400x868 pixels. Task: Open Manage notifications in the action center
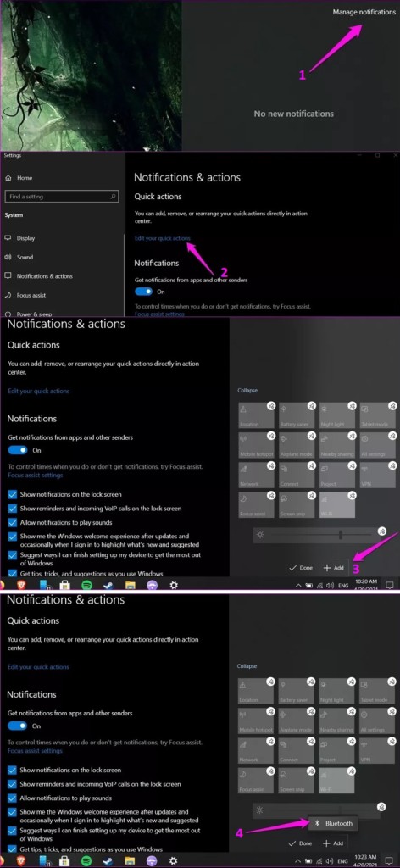click(364, 12)
